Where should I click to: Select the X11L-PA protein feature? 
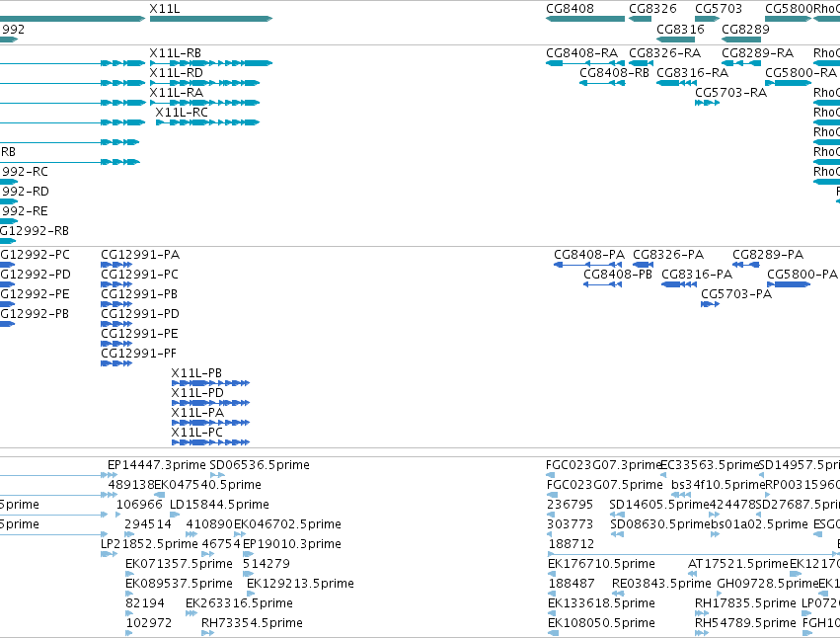tap(210, 423)
